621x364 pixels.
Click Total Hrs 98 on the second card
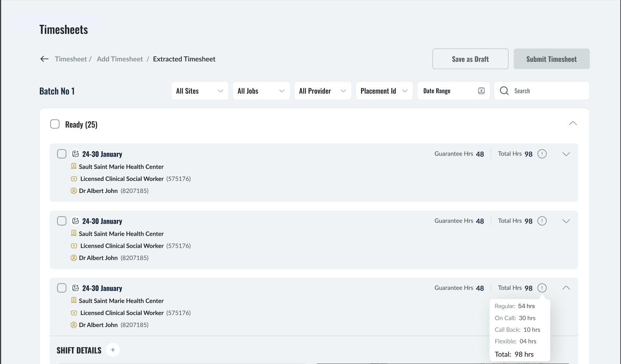click(515, 221)
